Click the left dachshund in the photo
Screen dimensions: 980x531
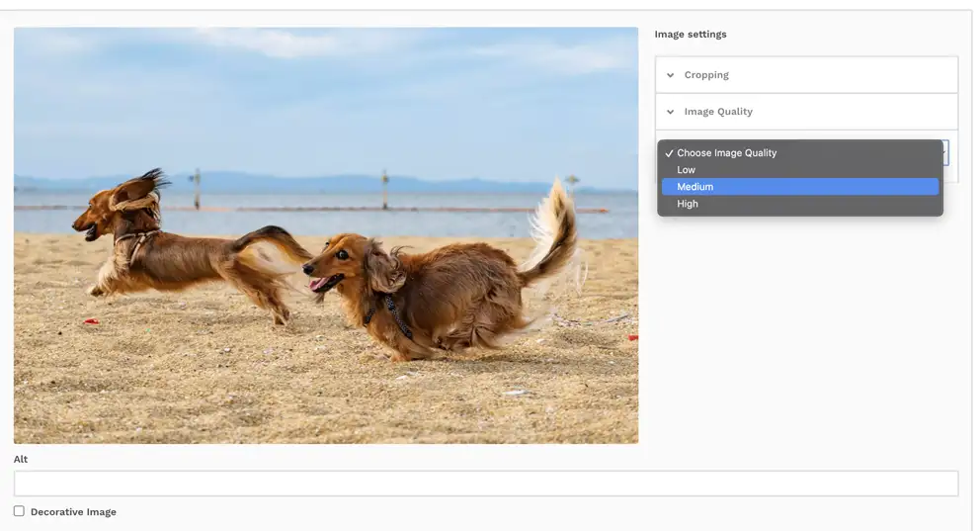click(148, 242)
